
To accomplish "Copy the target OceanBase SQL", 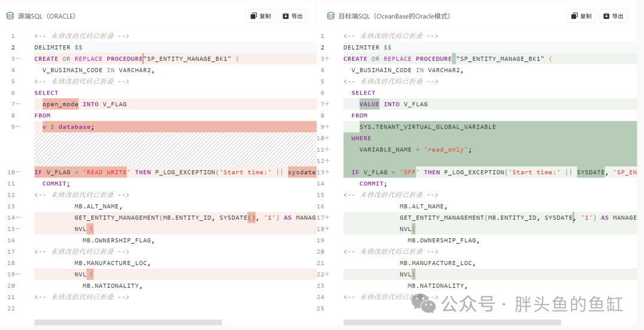I will (581, 16).
